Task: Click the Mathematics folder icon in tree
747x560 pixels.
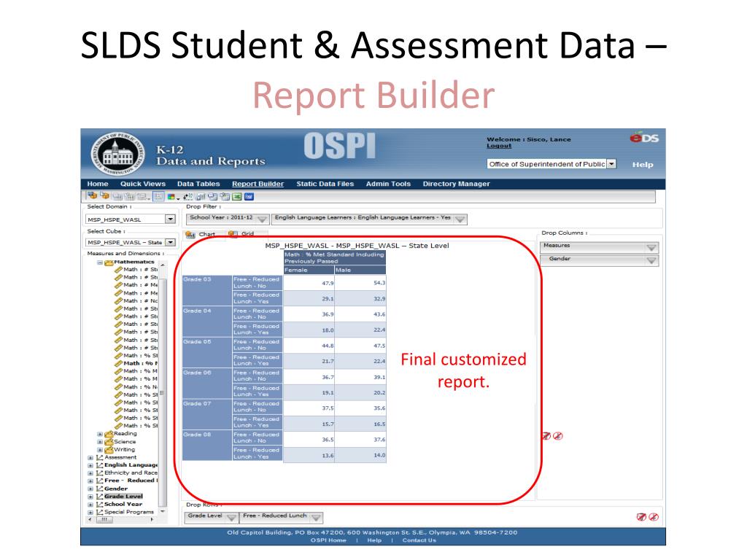Action: click(x=109, y=262)
